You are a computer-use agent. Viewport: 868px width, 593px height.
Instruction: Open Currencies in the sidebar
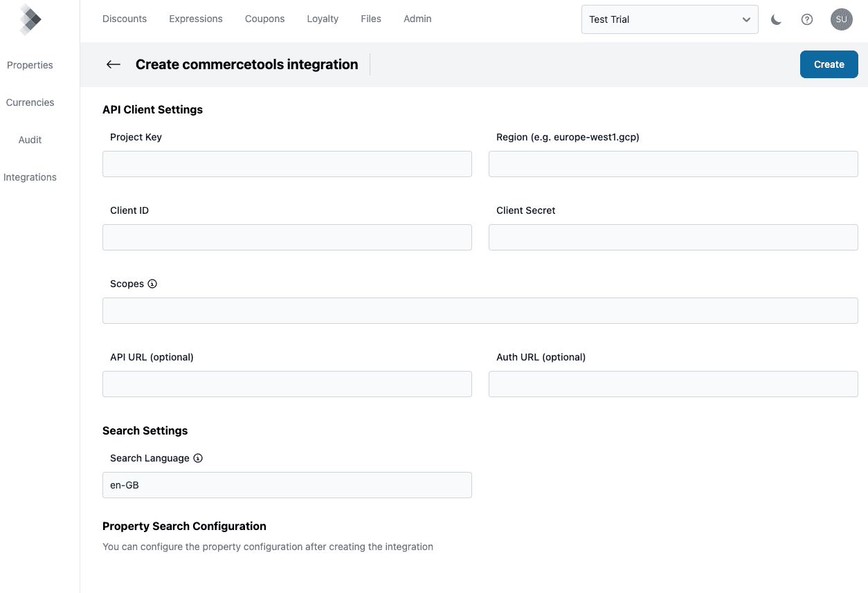(30, 102)
